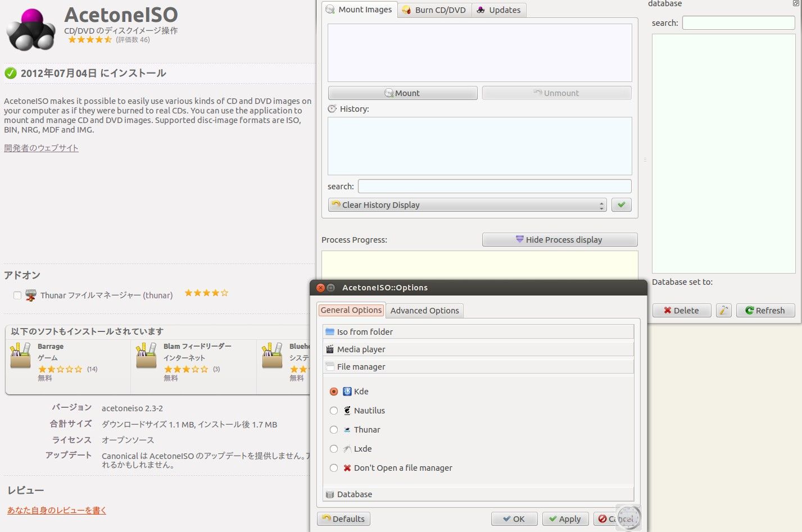This screenshot has height=532, width=802.
Task: Click the Apply button
Action: click(565, 519)
